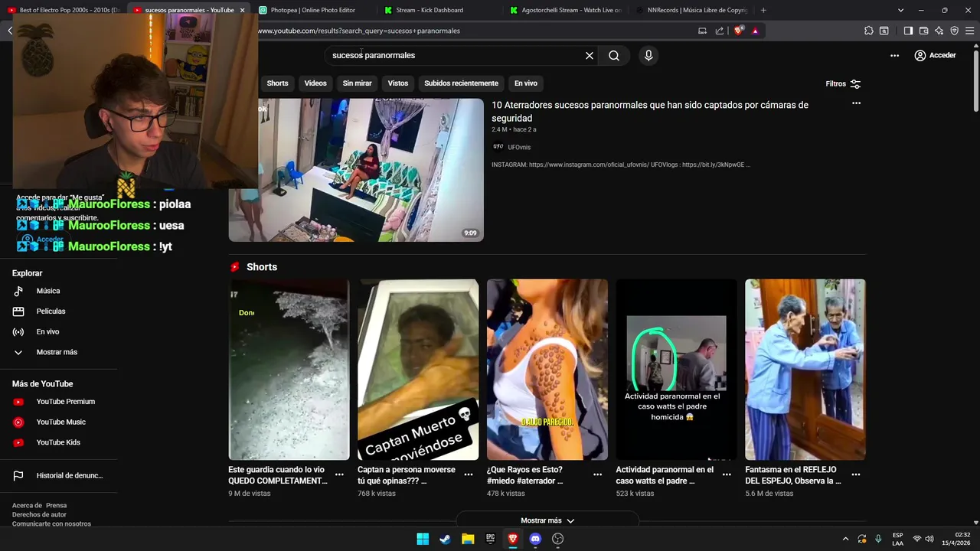Open the Filtros filter options
This screenshot has height=551, width=980.
843,83
